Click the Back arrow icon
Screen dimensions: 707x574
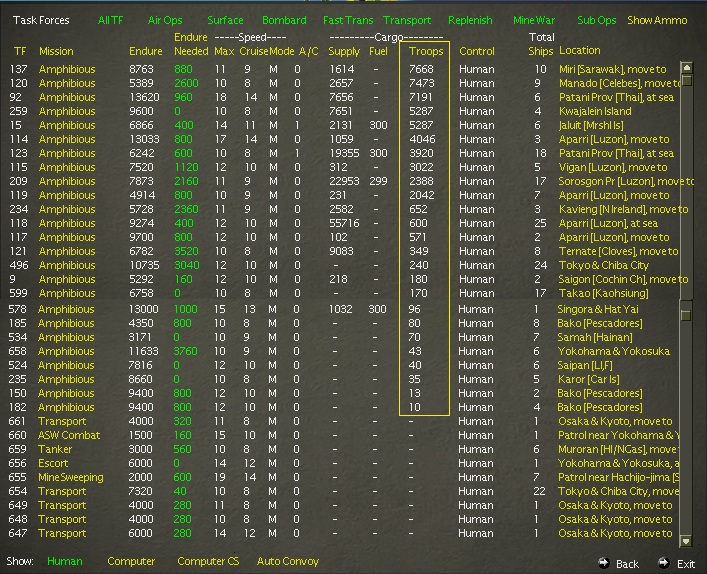point(603,562)
